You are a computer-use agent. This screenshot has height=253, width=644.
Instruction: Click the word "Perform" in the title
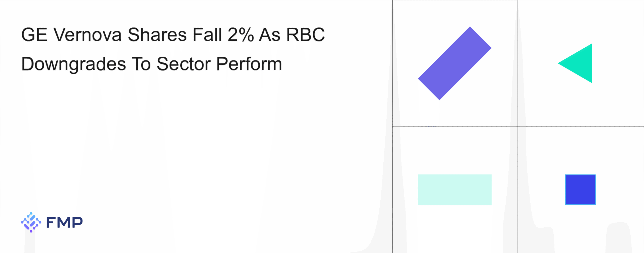(249, 64)
